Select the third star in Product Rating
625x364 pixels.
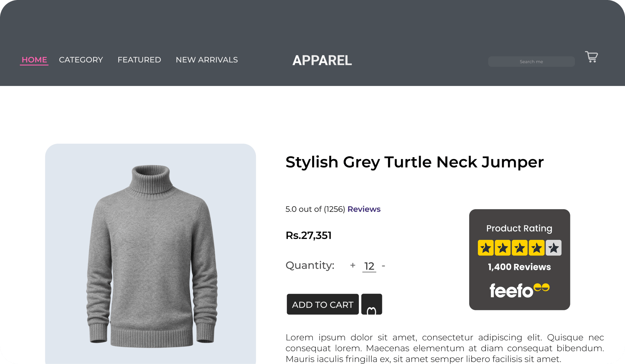coord(519,248)
